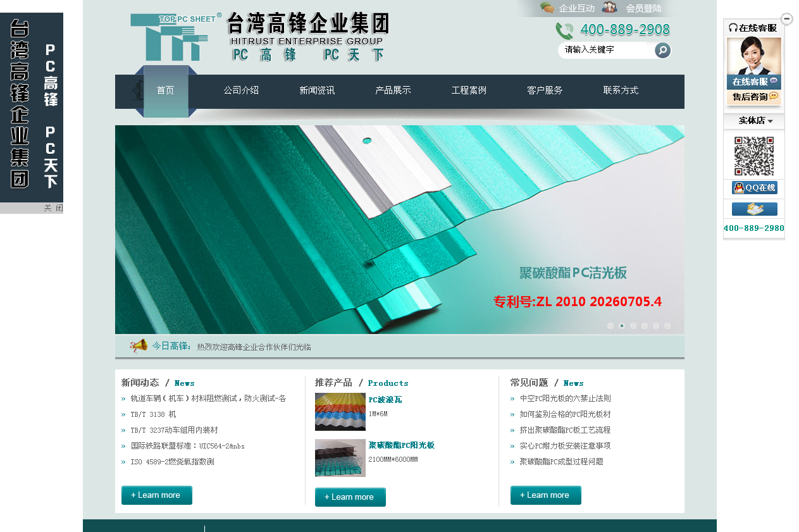Click the 推荐产品 / Products section heading
This screenshot has width=799, height=532.
[362, 383]
